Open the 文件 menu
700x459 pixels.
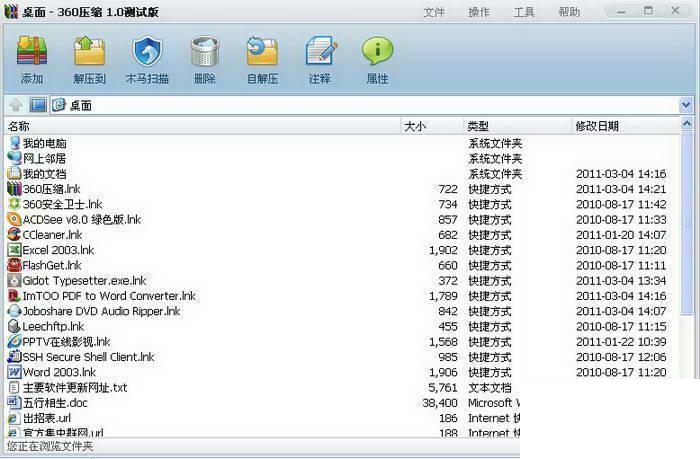[x=434, y=12]
